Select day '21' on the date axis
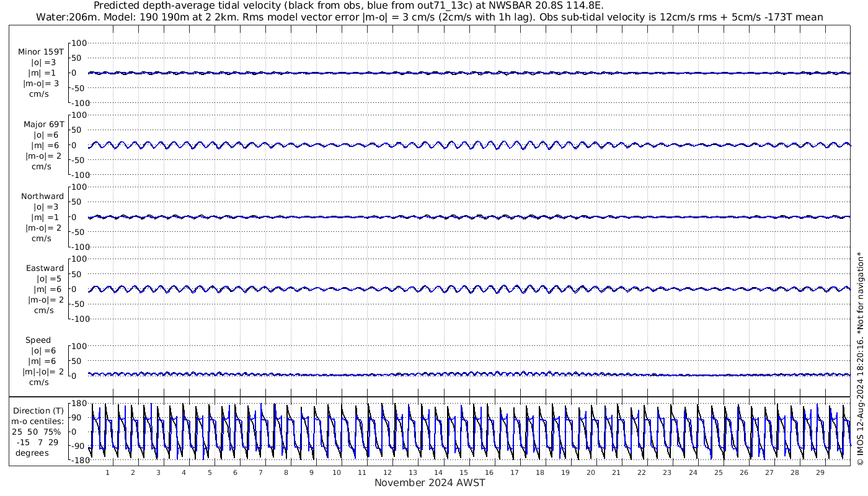This screenshot has height=496, width=868. (x=616, y=472)
